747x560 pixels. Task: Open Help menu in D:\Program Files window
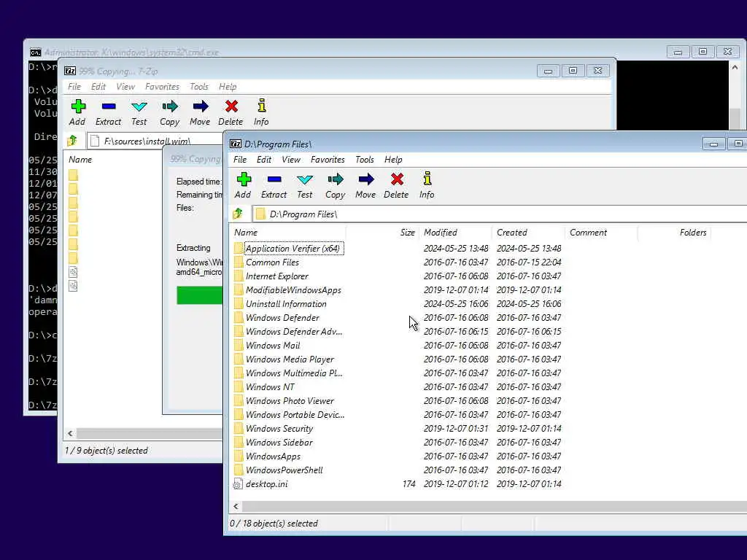[x=393, y=160]
